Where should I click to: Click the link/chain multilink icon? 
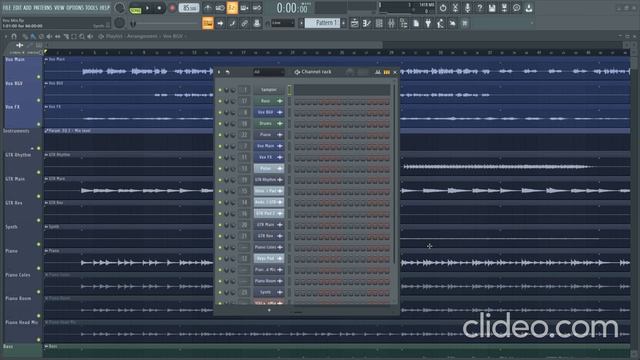(244, 24)
